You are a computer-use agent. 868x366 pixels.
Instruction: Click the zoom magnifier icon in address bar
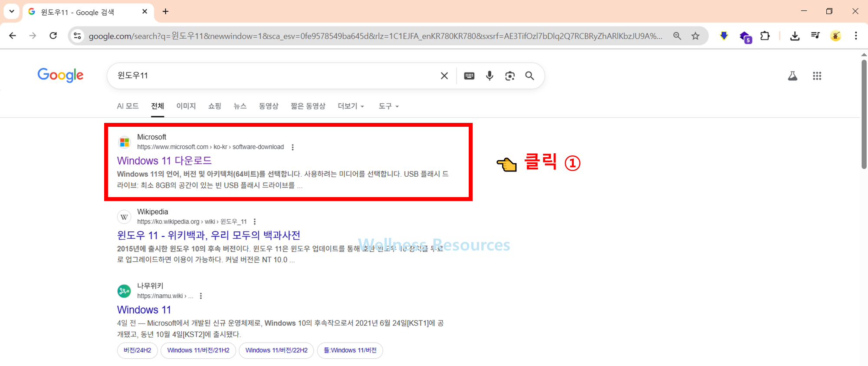point(677,36)
